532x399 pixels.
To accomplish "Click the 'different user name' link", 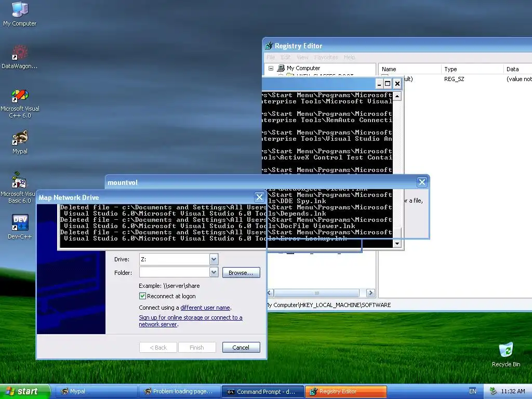I will [205, 308].
